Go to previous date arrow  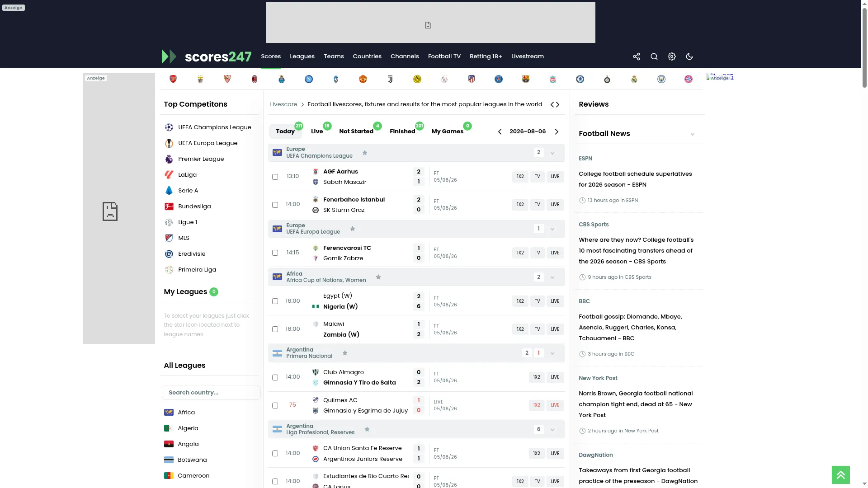pos(500,132)
